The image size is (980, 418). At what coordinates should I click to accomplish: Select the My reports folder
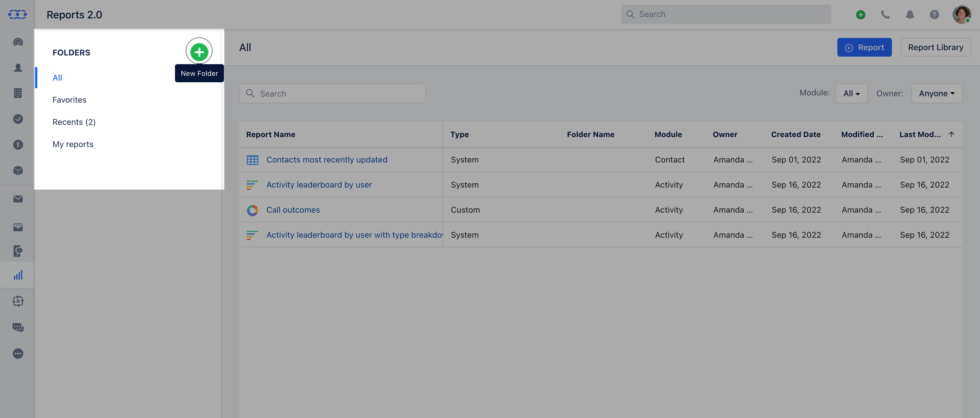pos(73,144)
